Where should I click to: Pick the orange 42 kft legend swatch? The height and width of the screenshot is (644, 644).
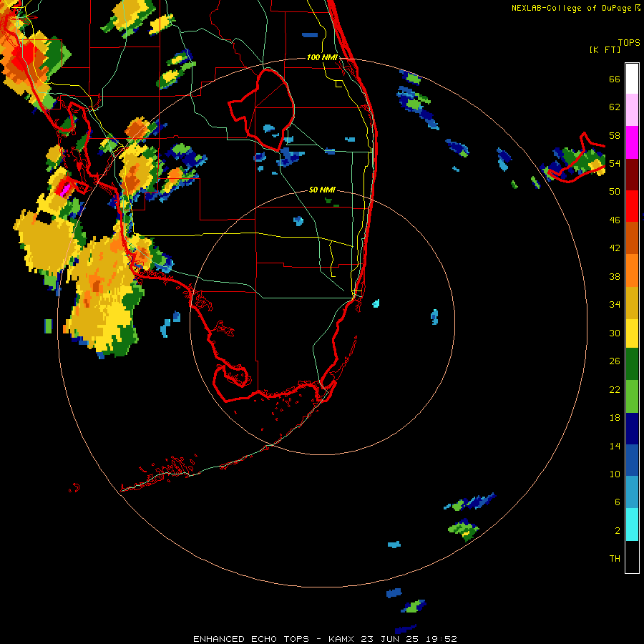coord(632,270)
